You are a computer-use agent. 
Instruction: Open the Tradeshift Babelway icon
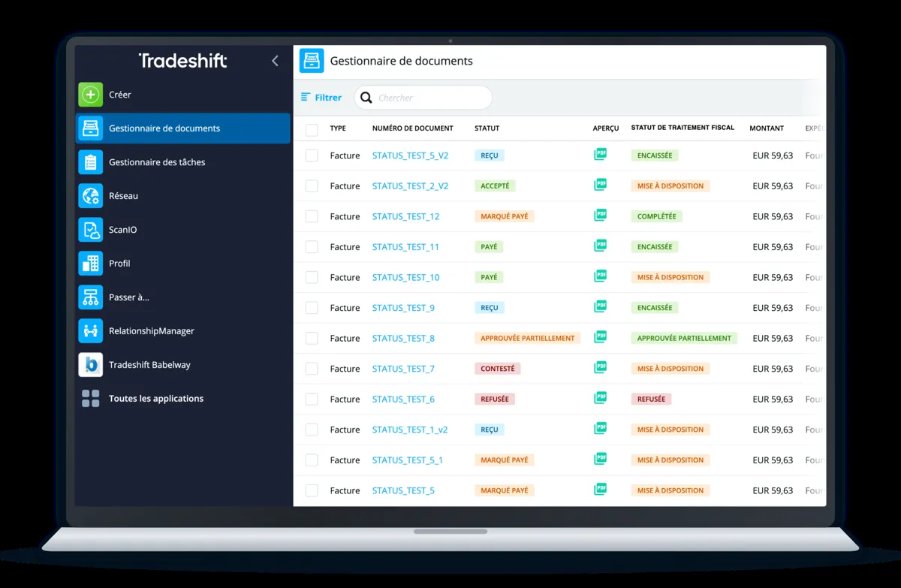[91, 365]
